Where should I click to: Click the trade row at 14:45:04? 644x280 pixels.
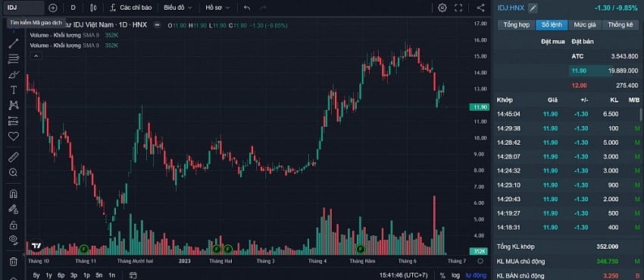[567, 114]
